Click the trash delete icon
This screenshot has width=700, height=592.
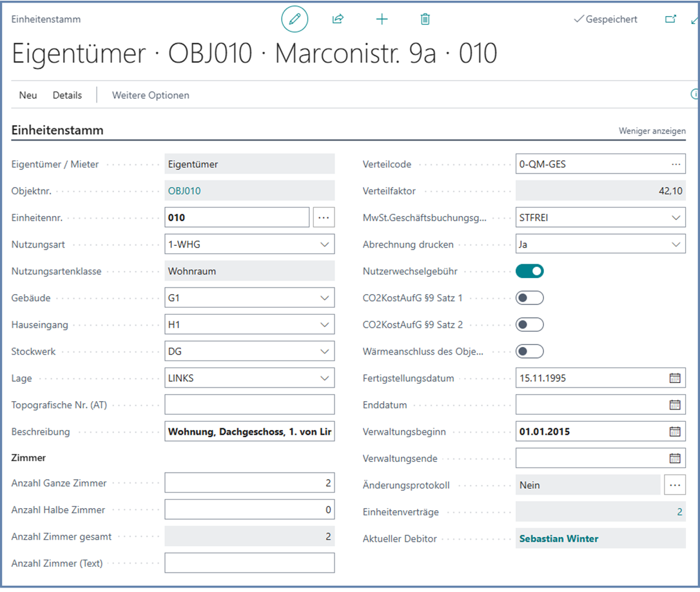pos(425,19)
